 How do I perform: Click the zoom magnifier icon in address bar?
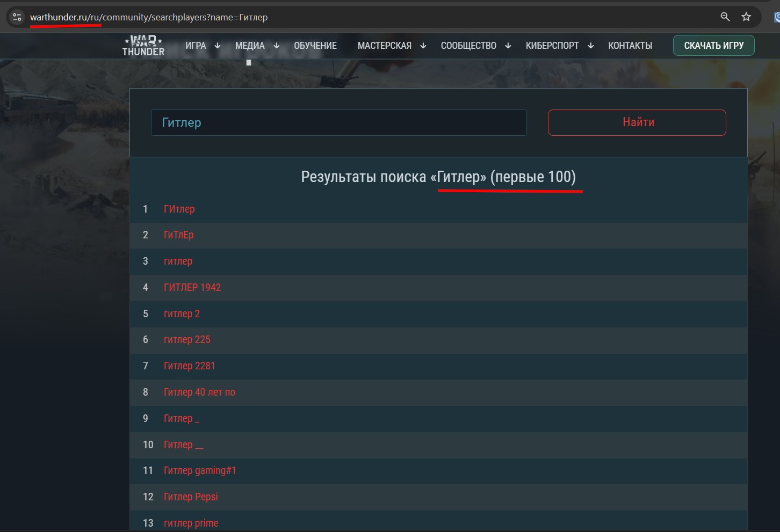coord(725,17)
